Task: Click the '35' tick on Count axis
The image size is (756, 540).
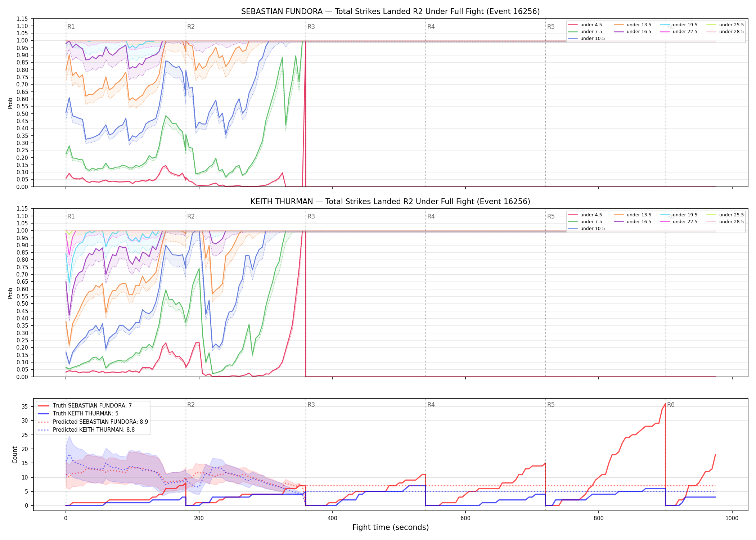Action: pos(25,407)
